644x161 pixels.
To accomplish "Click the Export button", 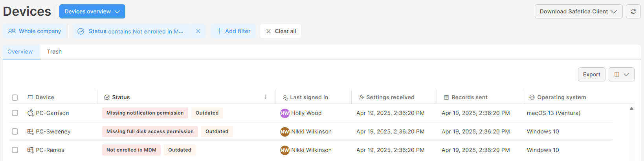I will [x=591, y=74].
